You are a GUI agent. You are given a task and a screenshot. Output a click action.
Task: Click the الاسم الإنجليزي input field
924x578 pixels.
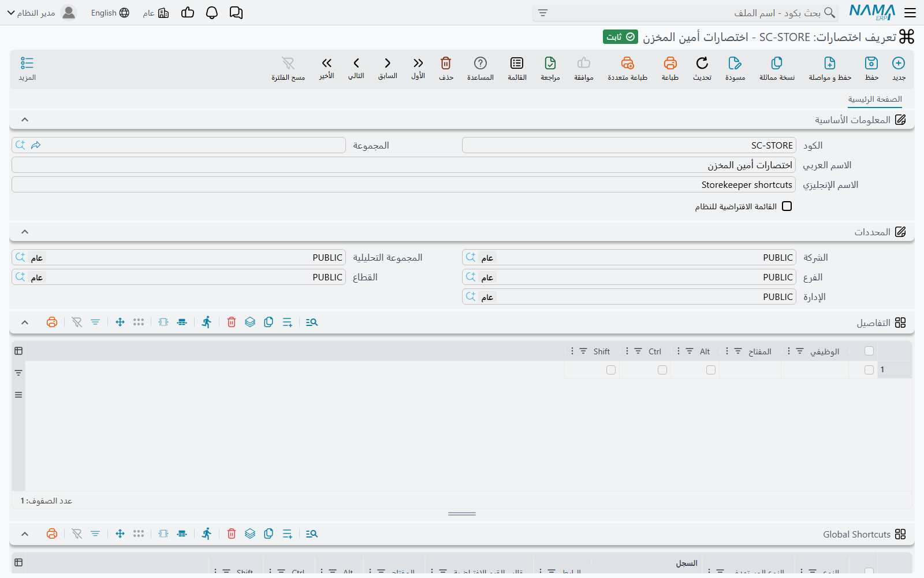coord(404,185)
